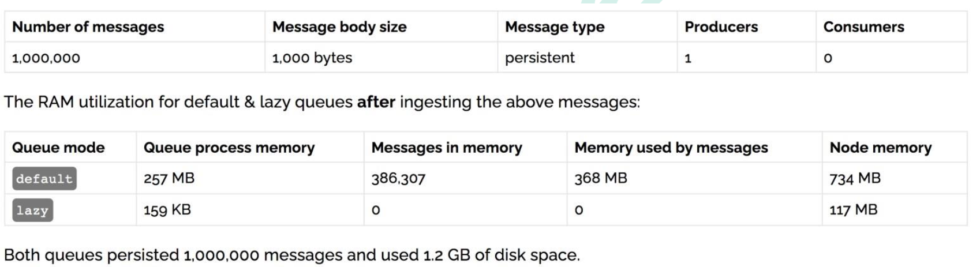This screenshot has height=267, width=980.
Task: Select the 117 MB node memory value
Action: [853, 210]
